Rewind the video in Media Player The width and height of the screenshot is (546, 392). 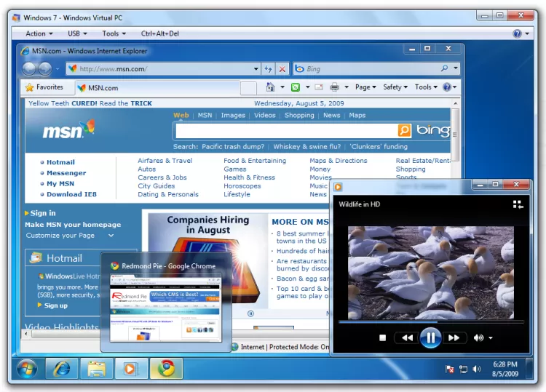pos(407,337)
